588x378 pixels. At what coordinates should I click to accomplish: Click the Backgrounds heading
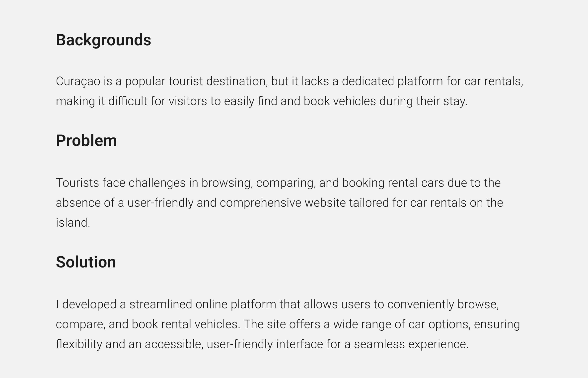click(103, 40)
